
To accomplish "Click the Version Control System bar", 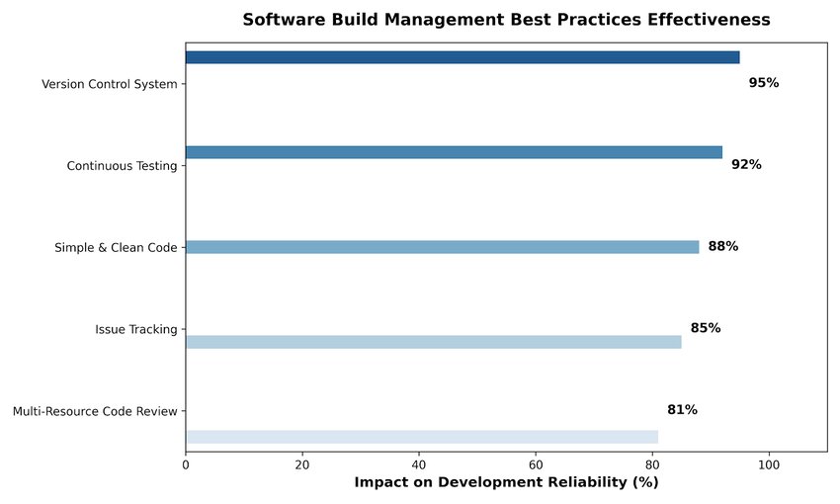I will click(462, 57).
